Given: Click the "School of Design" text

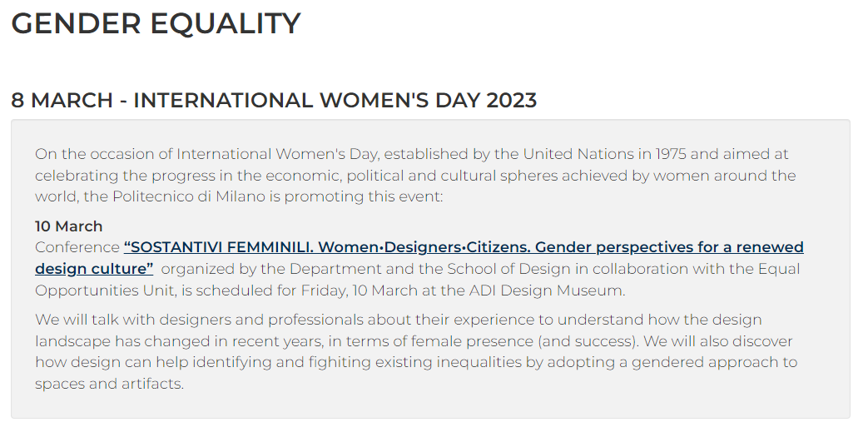Looking at the screenshot, I should (509, 269).
